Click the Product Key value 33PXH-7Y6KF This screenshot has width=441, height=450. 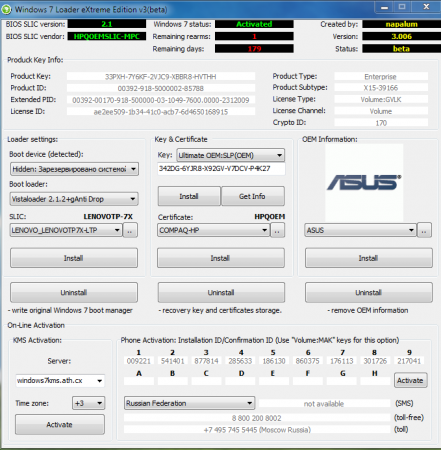[x=161, y=77]
